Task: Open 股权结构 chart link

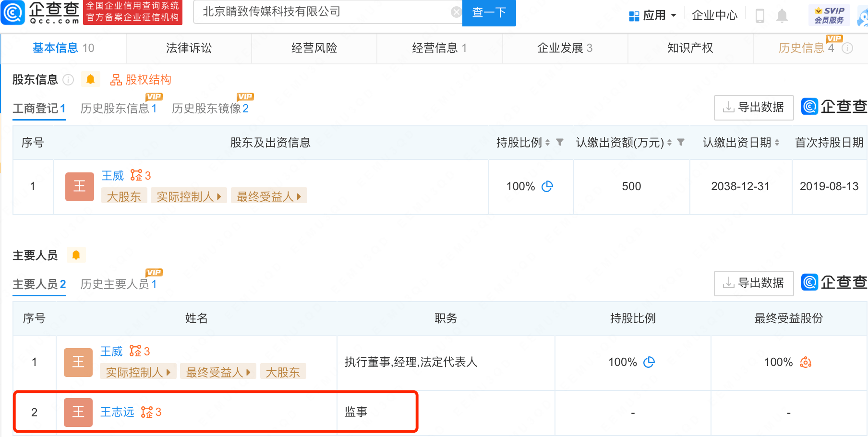Action: point(141,80)
